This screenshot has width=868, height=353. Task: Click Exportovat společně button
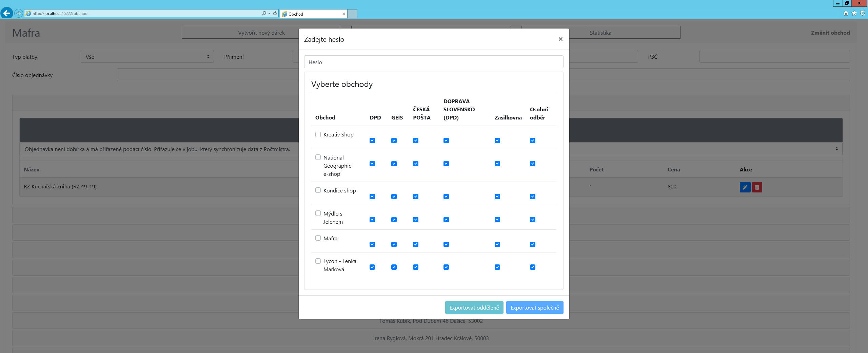coord(535,308)
